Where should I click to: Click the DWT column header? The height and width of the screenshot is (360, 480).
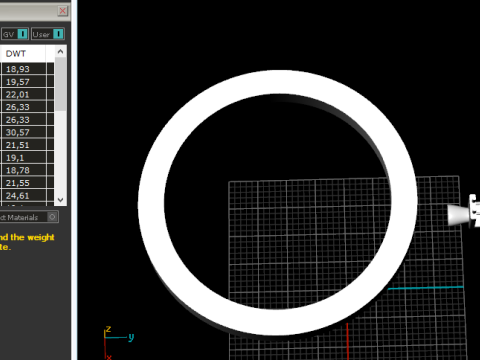tap(23, 54)
